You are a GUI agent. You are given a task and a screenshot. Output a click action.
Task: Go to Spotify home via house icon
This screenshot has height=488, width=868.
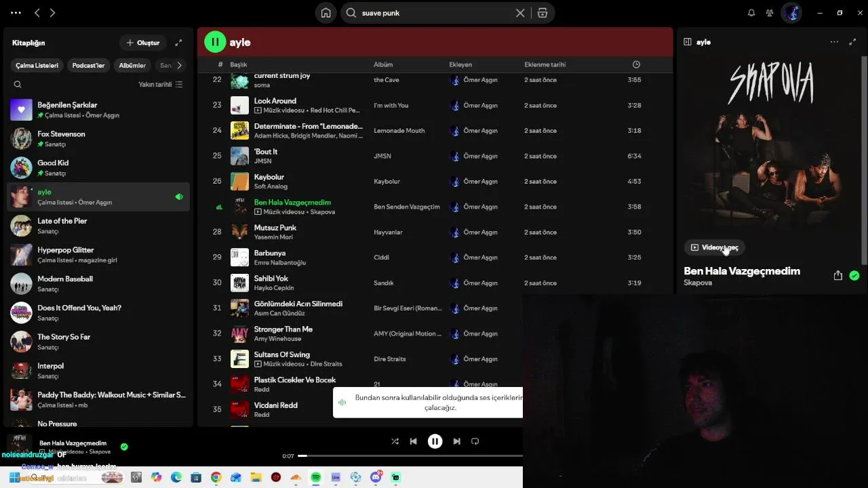pyautogui.click(x=326, y=13)
